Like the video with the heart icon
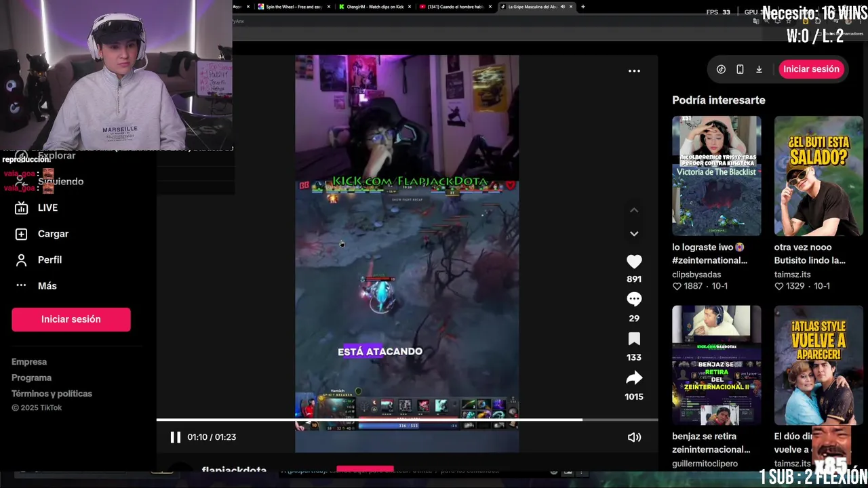 tap(634, 262)
